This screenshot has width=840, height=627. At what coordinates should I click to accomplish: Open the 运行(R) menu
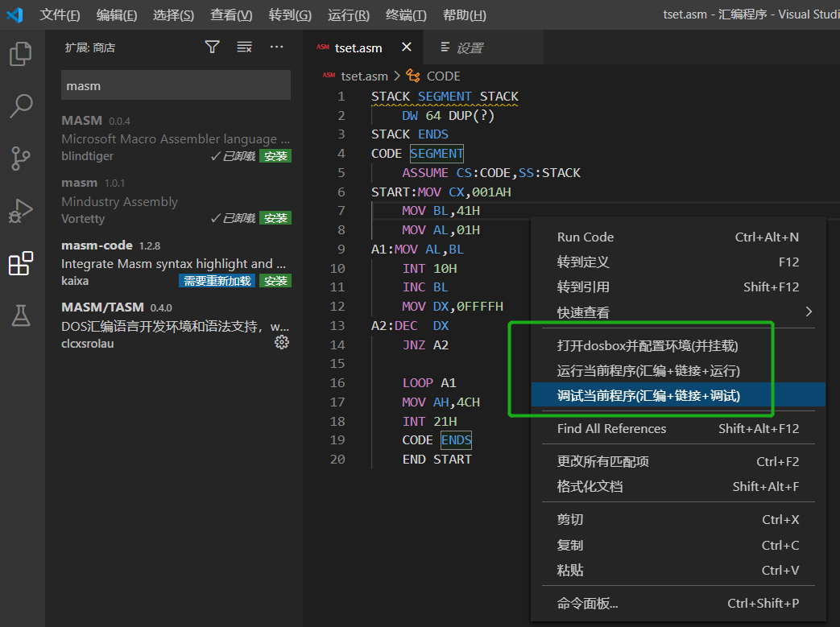[349, 15]
